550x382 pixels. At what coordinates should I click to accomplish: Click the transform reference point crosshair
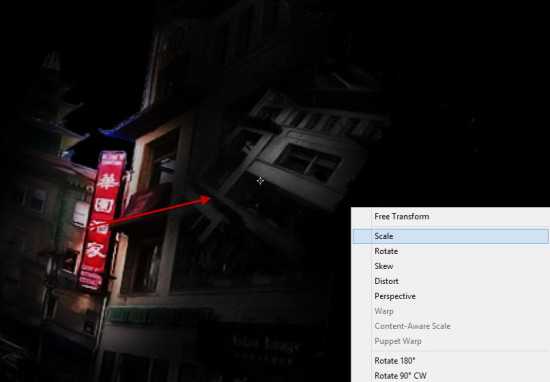[260, 181]
